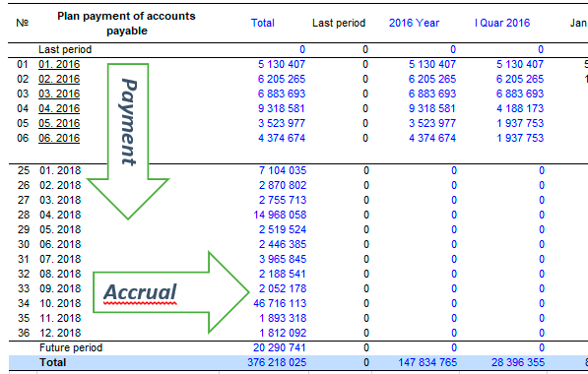Click Total value 2 446 385
The width and height of the screenshot is (588, 374).
283,244
